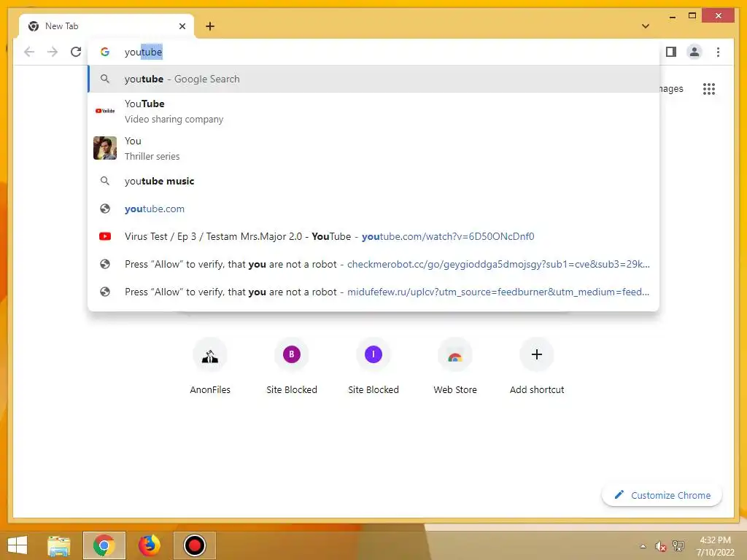Expand the tab search chevron
The image size is (747, 560).
point(646,26)
